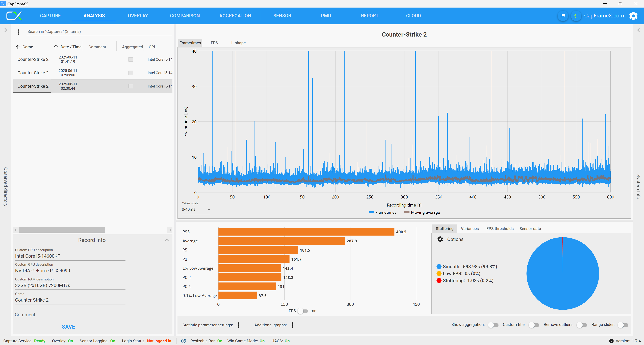Click right arrow of horizontal scrollbar

[x=169, y=230]
